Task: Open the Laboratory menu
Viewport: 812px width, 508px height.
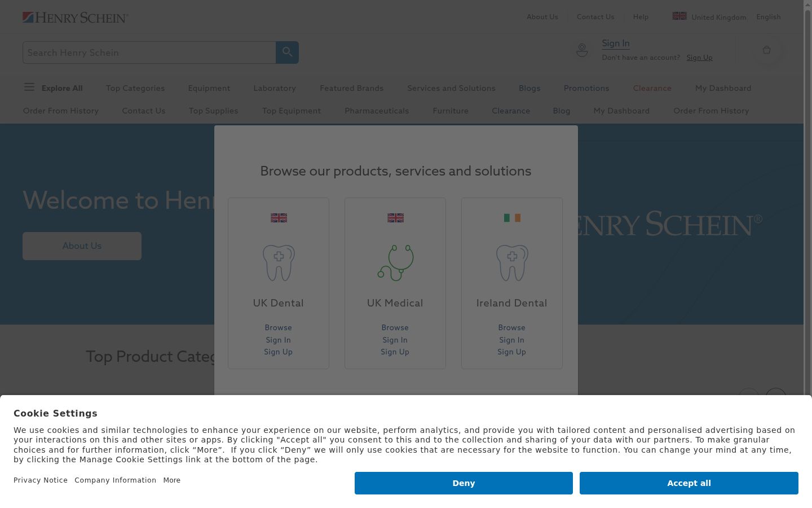Action: 275,88
